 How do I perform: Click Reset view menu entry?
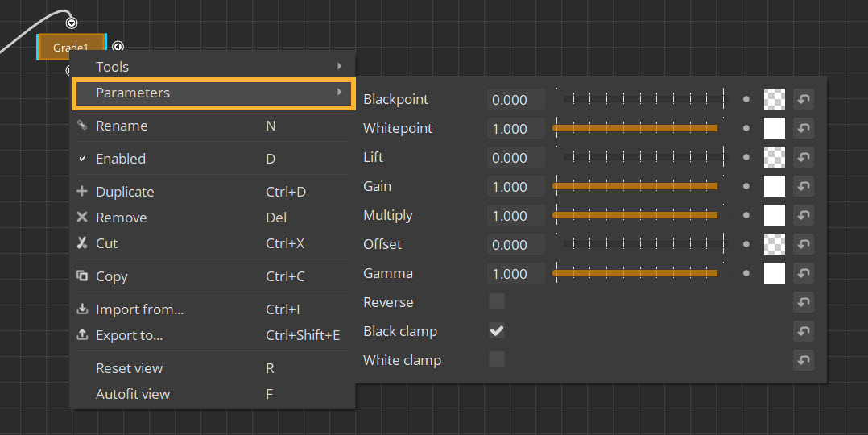129,368
